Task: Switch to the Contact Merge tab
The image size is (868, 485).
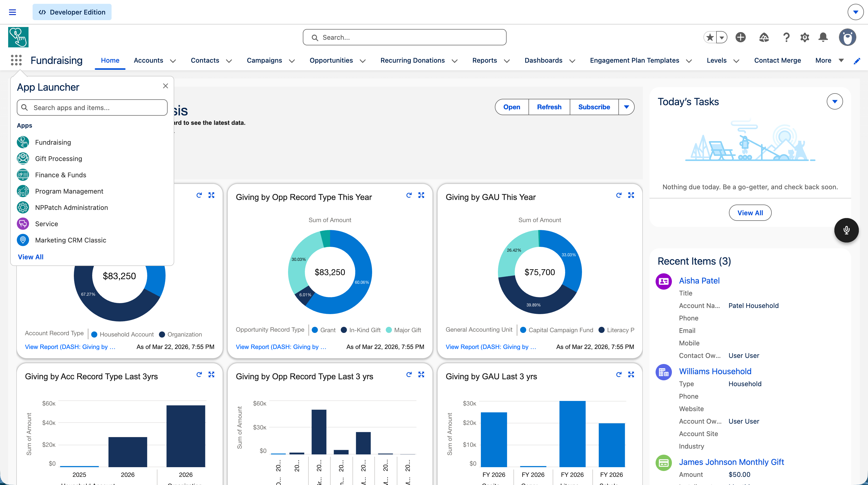Action: 777,60
